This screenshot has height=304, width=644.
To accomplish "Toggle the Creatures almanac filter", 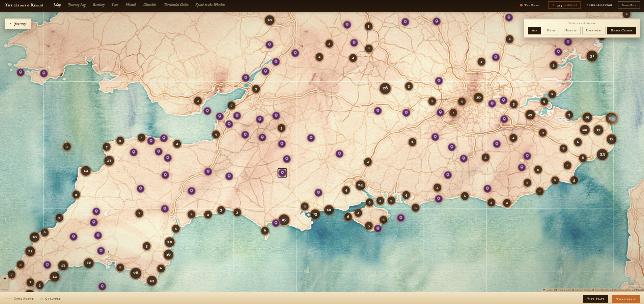I will pyautogui.click(x=594, y=30).
